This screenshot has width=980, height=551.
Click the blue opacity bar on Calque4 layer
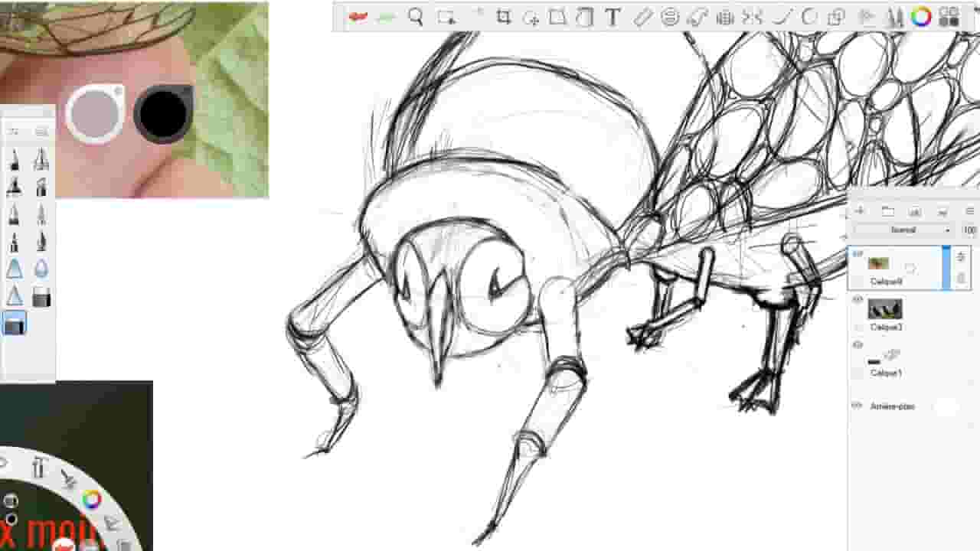point(946,268)
